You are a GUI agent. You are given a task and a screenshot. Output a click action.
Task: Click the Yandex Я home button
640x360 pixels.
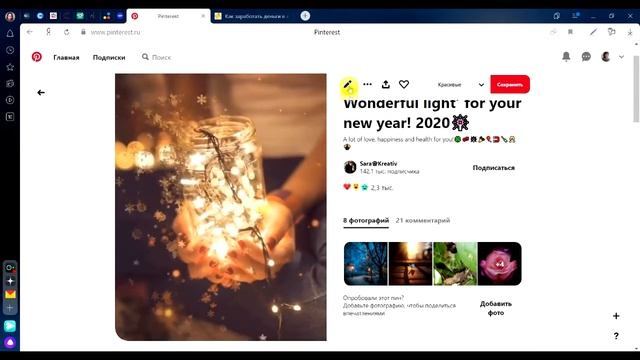(x=49, y=32)
